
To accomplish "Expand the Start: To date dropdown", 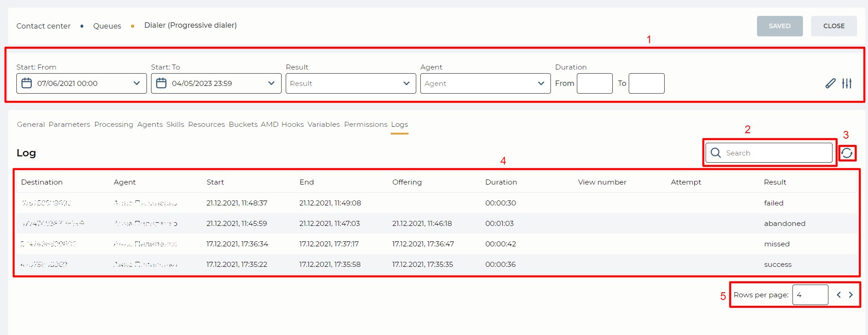I will (271, 83).
